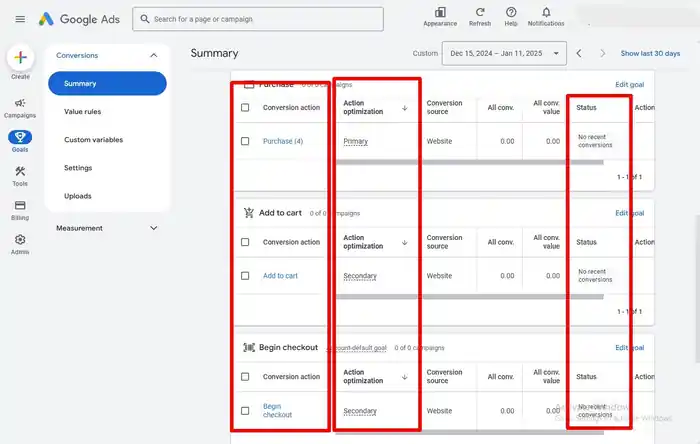Click Show last 30 days link
The image size is (700, 444).
point(650,54)
